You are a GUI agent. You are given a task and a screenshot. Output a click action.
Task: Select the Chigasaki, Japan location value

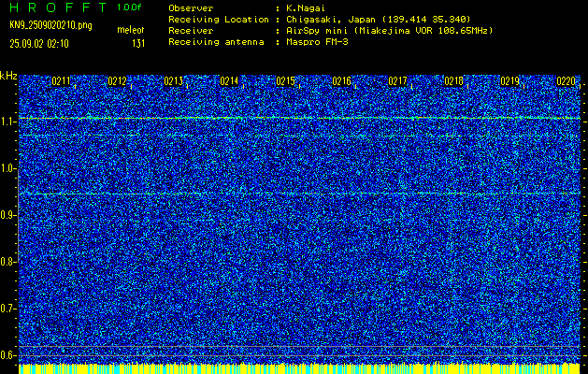(x=379, y=20)
